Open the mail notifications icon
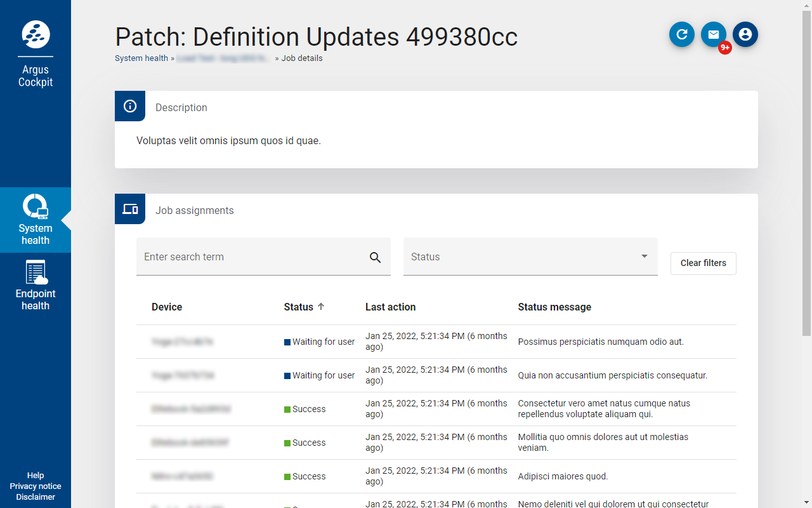 [x=714, y=34]
